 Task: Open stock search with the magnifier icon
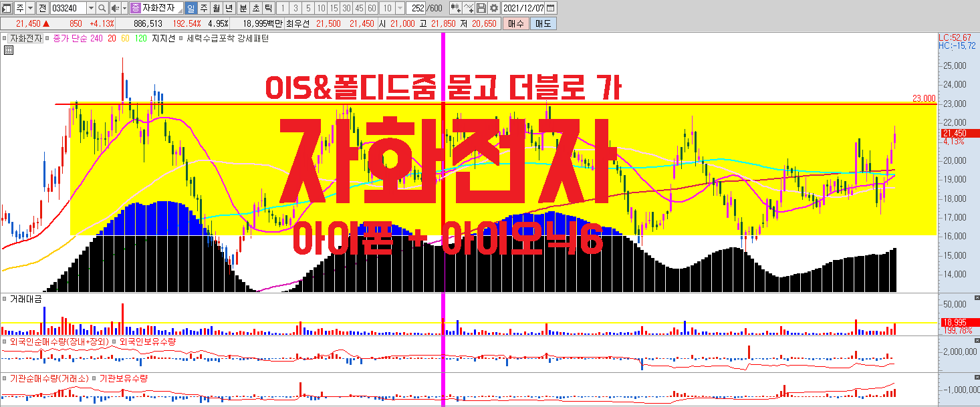102,8
